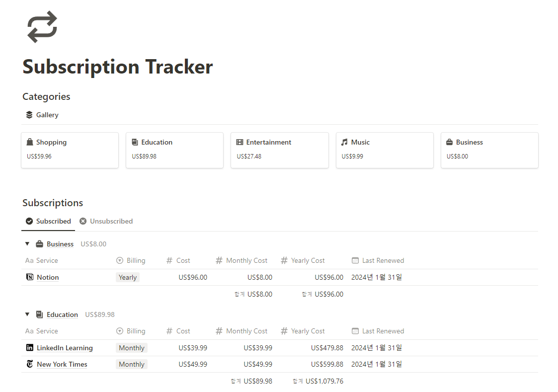The width and height of the screenshot is (558, 392).
Task: Open the Education category card
Action: point(175,150)
